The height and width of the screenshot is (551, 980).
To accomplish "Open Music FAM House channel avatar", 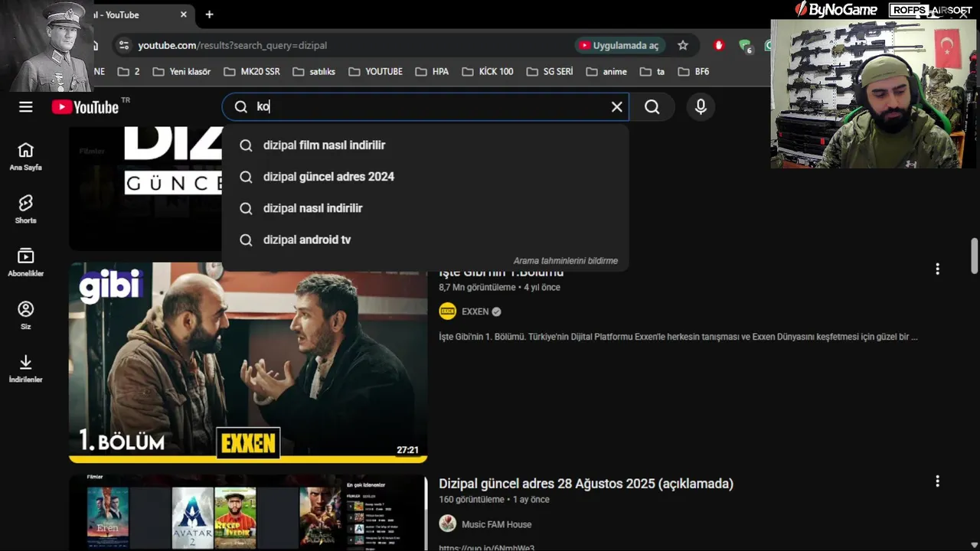I will tap(448, 523).
